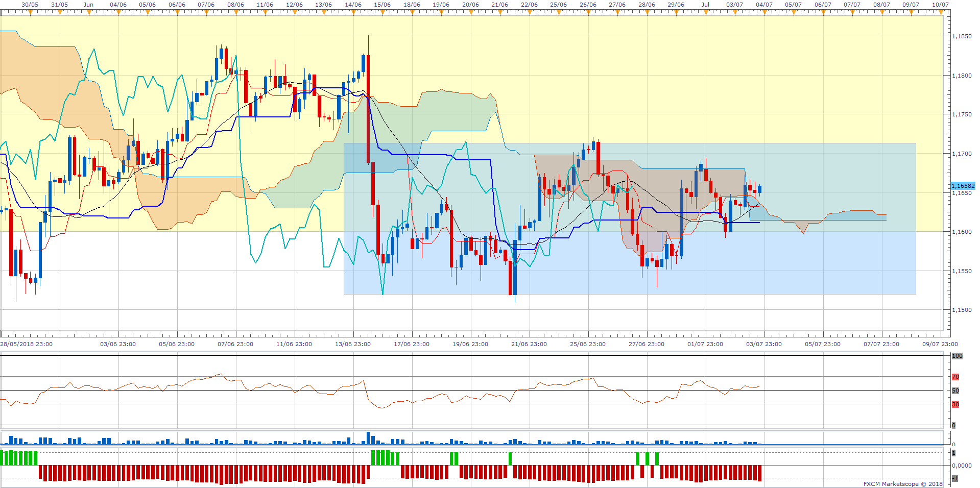This screenshot has width=980, height=488.
Task: Click the red RSI 70 level label
Action: 955,377
